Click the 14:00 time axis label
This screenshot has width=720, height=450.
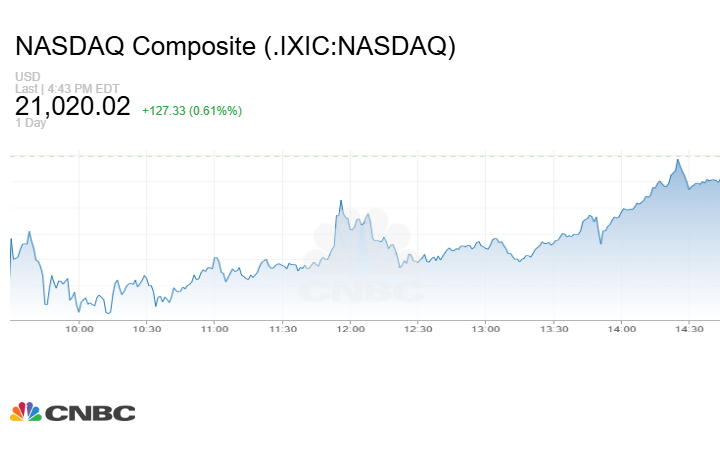pos(621,329)
